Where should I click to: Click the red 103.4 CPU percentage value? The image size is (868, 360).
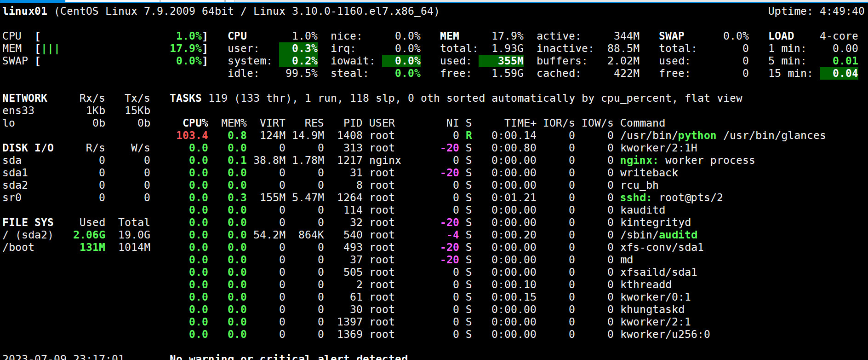coord(192,135)
